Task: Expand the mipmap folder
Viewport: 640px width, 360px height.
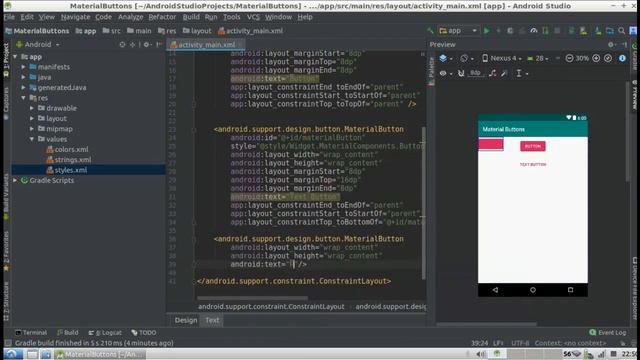Action: click(x=32, y=129)
